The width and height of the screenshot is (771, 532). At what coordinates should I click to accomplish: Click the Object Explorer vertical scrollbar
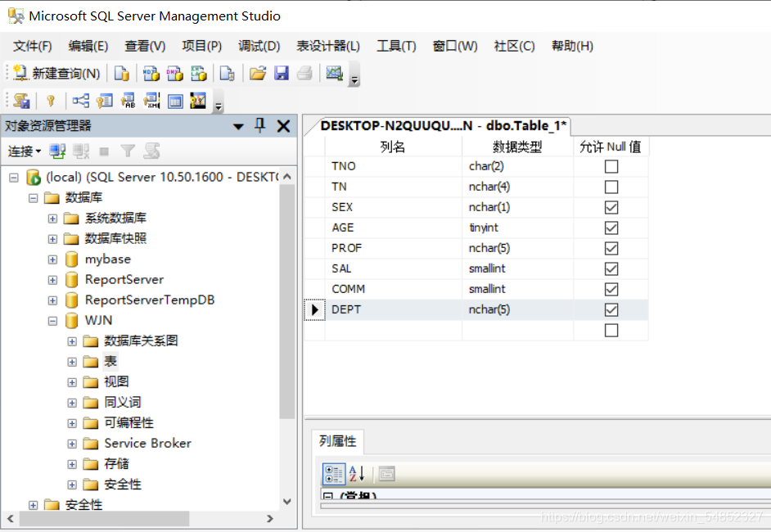tap(287, 302)
